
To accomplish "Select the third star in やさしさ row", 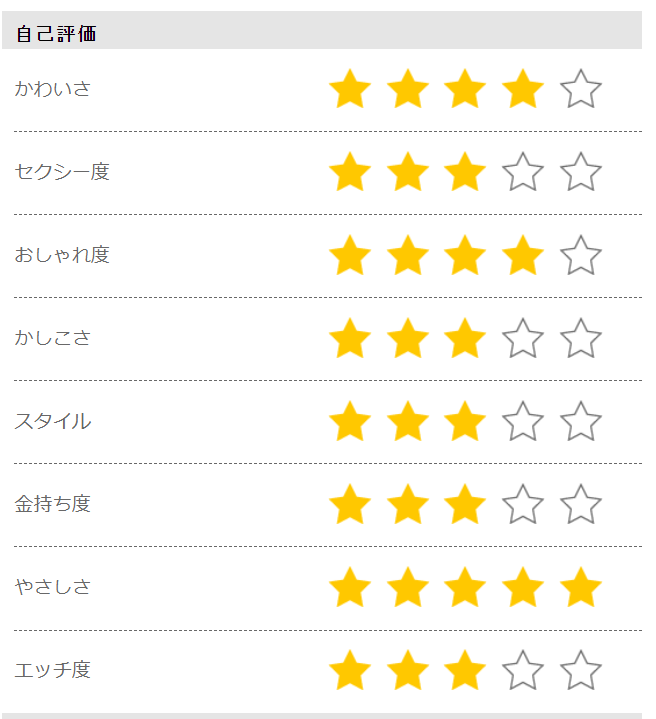I will [465, 588].
